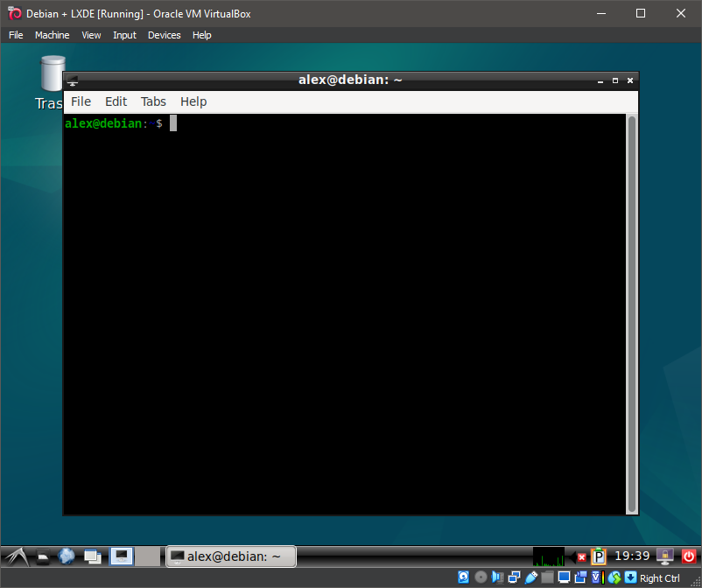
Task: Launch the web browser from the panel
Action: 67,556
